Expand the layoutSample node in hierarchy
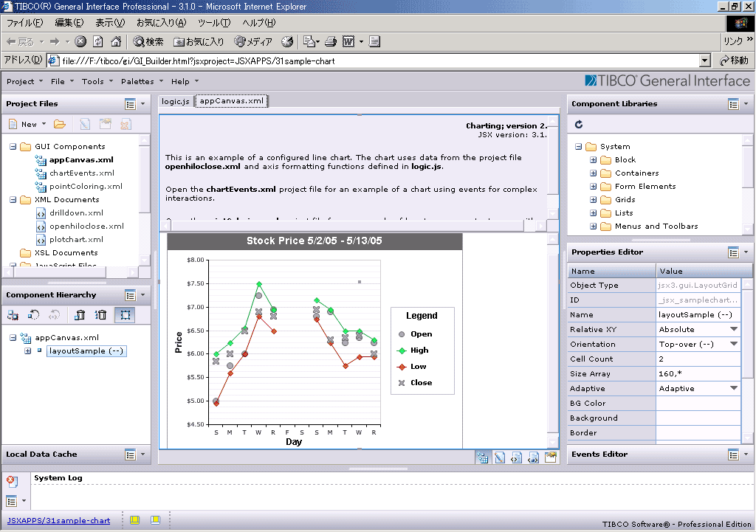 point(28,350)
